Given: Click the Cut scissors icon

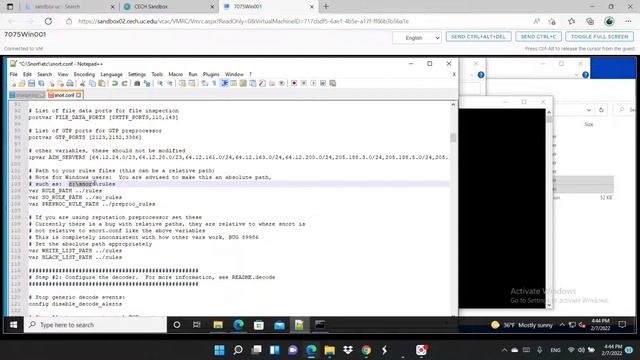Looking at the screenshot, I should pyautogui.click(x=83, y=83).
